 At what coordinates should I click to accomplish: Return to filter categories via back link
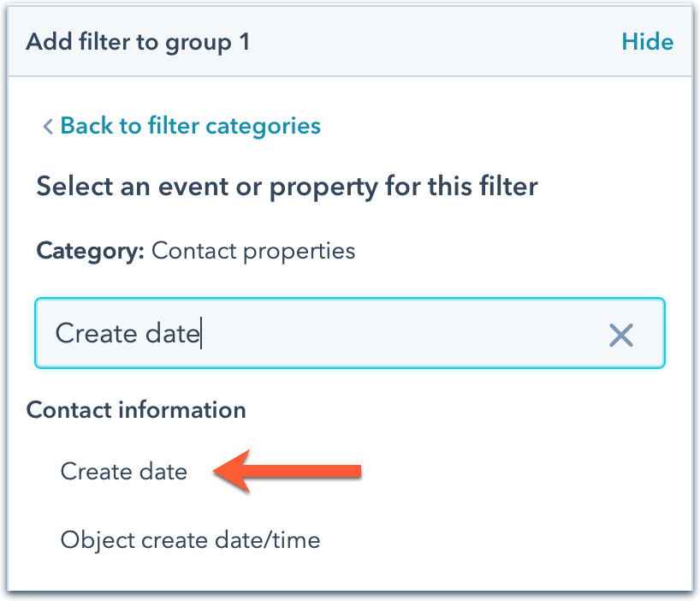pyautogui.click(x=189, y=125)
